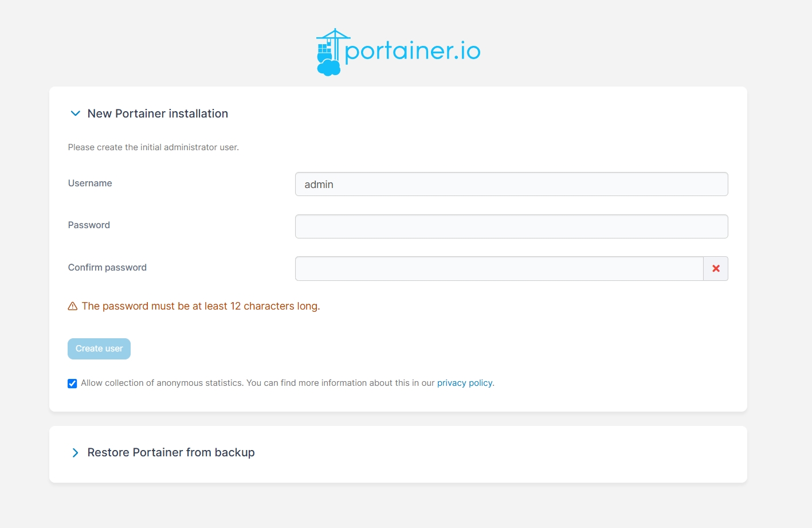Open the Restore Portainer from backup heading
This screenshot has width=812, height=528.
click(171, 452)
